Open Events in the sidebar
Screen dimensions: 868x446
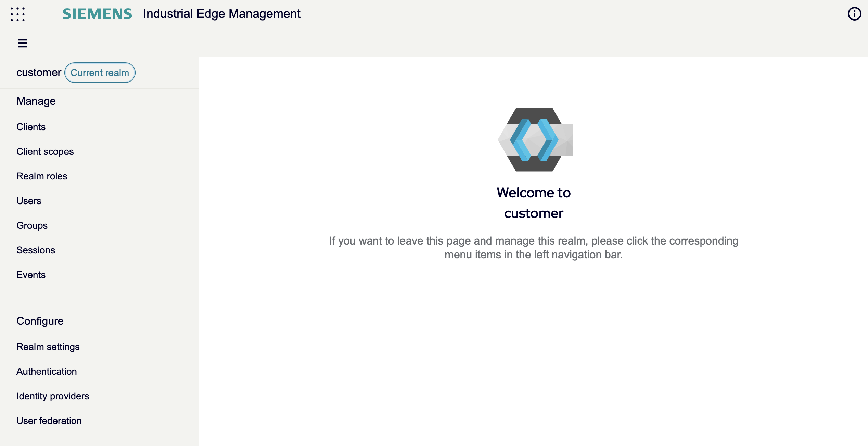[31, 275]
